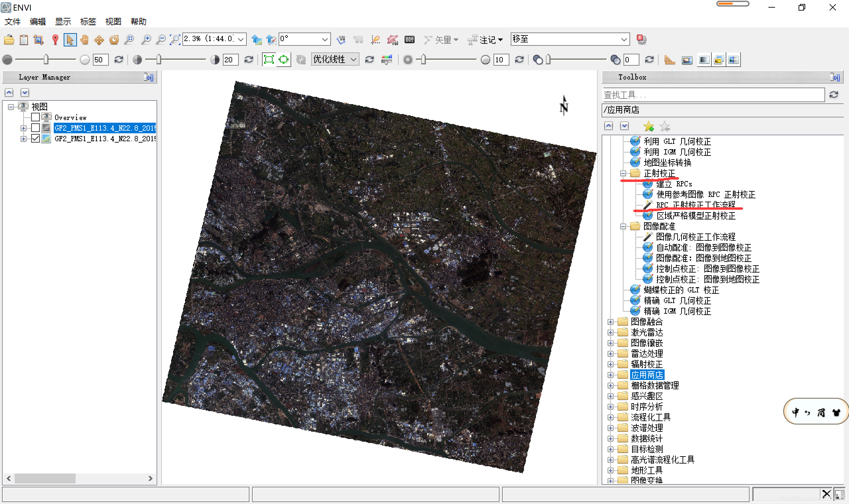Collapse the 正射校正 folder

(x=623, y=173)
